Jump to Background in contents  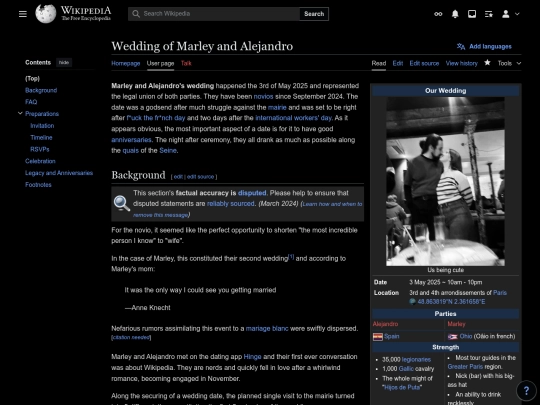point(41,90)
